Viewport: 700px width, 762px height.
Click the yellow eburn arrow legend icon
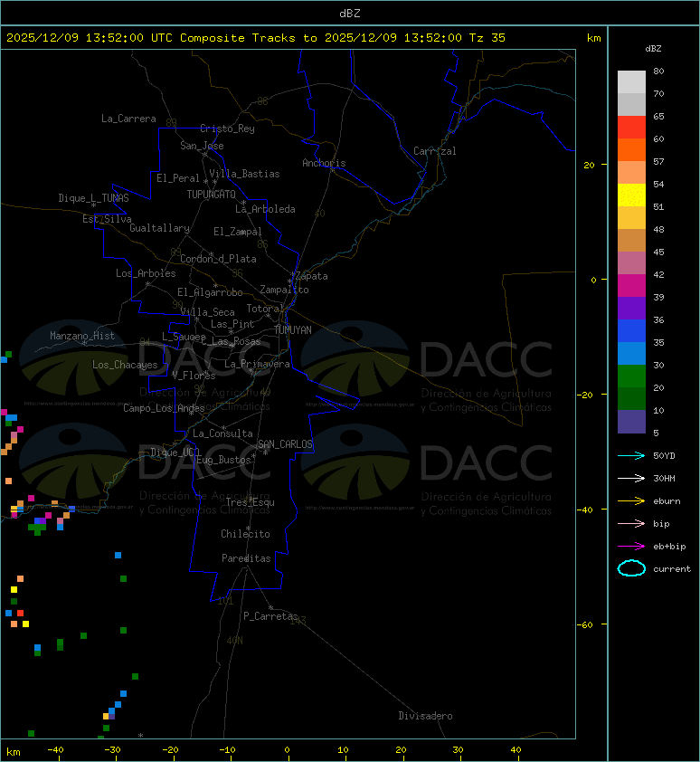click(x=631, y=501)
